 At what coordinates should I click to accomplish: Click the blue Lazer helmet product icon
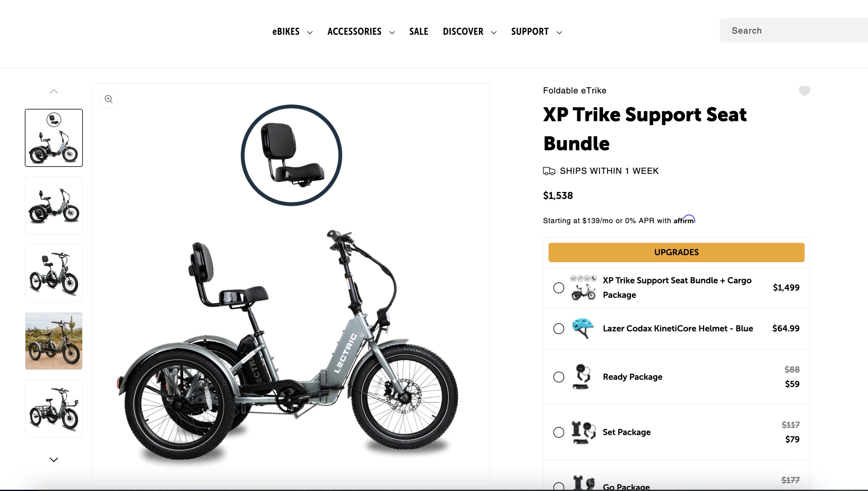coord(583,328)
